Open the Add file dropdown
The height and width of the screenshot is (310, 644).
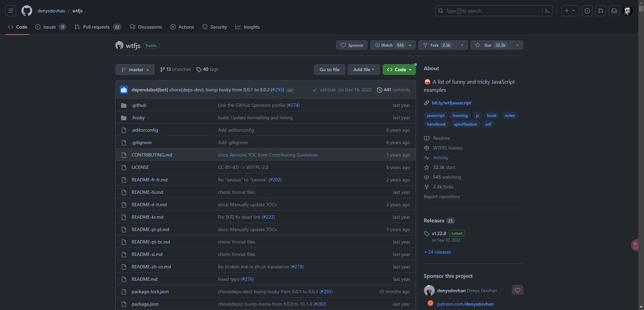coord(364,70)
